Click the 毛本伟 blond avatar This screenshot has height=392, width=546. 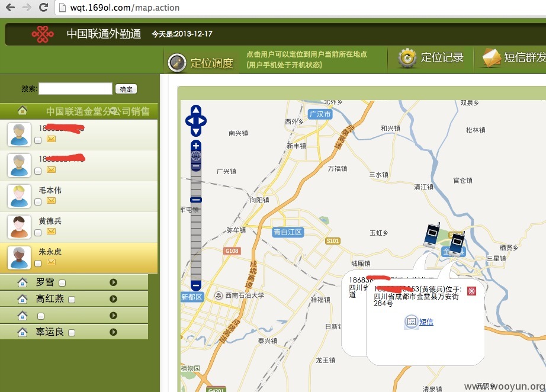pyautogui.click(x=19, y=197)
